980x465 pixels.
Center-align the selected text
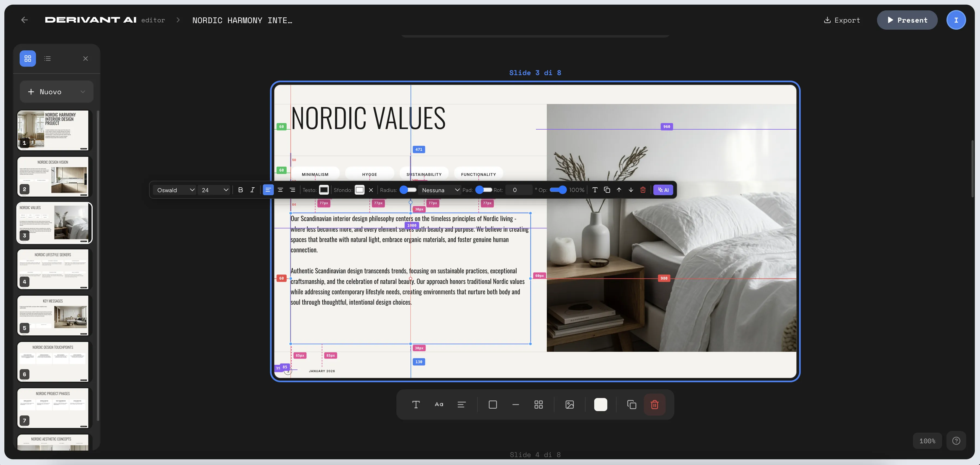click(280, 190)
